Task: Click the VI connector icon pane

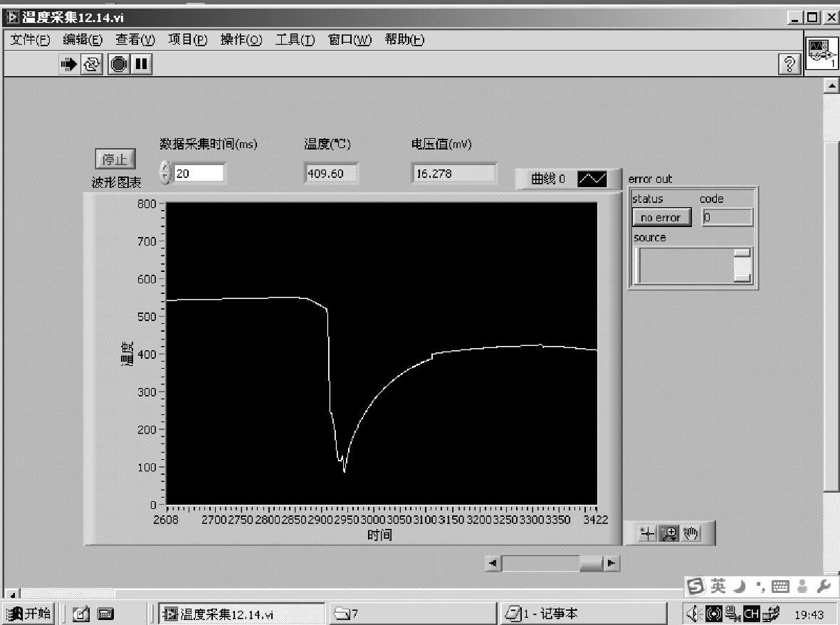Action: [821, 54]
